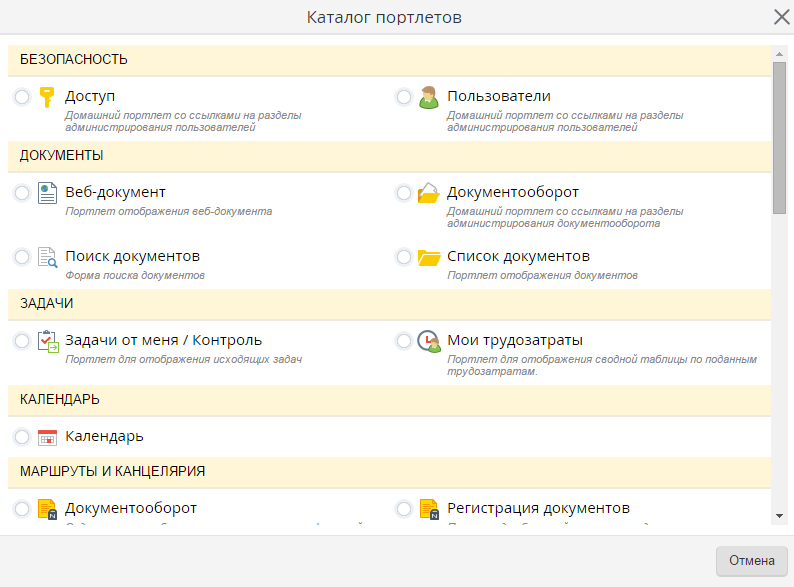Click the red calendar icon for Календарь
Image resolution: width=794 pixels, height=587 pixels.
(x=47, y=437)
